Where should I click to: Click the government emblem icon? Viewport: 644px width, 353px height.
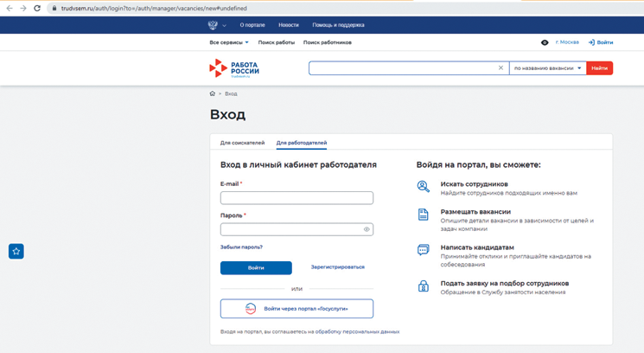(x=214, y=25)
